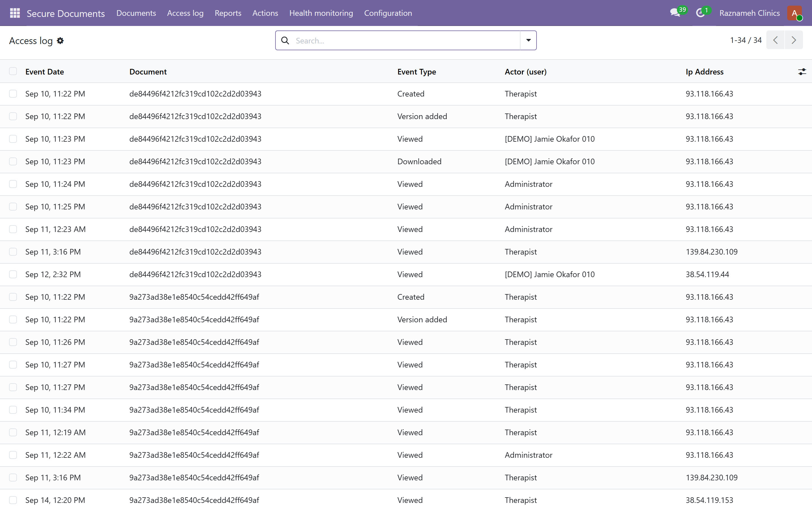Check the Sep 10, 11:34 PM row checkbox
Screen dimensions: 812x508
13,410
